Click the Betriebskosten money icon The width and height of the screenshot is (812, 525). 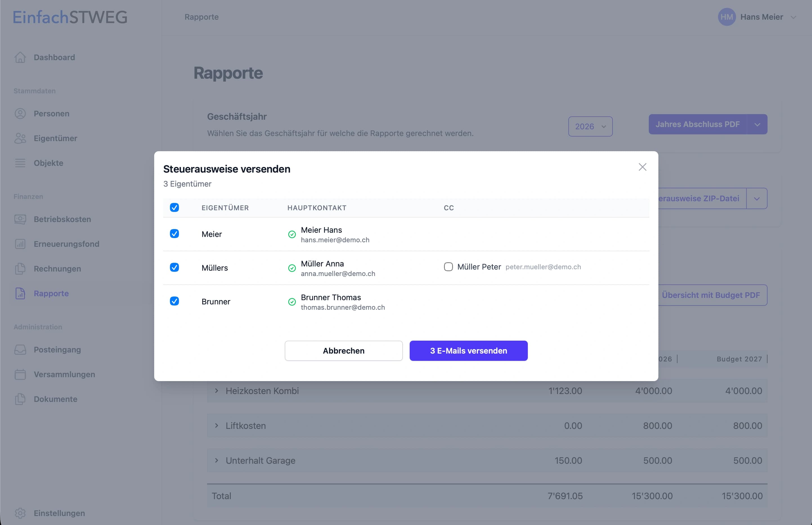[20, 219]
